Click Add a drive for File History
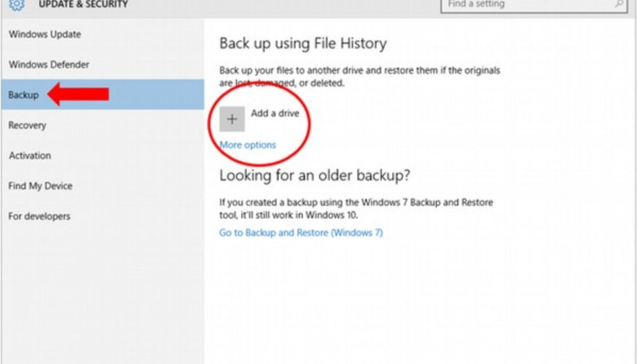 [x=277, y=113]
